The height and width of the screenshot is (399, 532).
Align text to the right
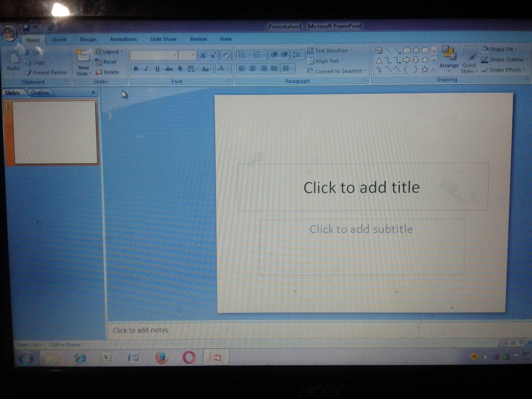pos(263,68)
